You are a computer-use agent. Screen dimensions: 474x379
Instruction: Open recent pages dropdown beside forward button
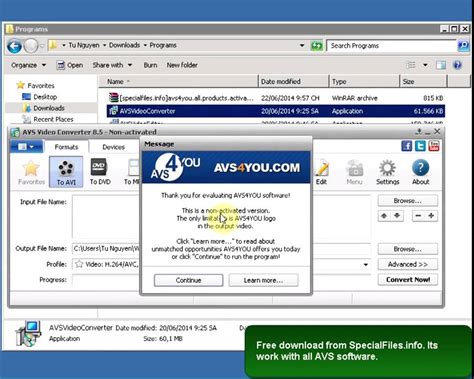tap(42, 46)
